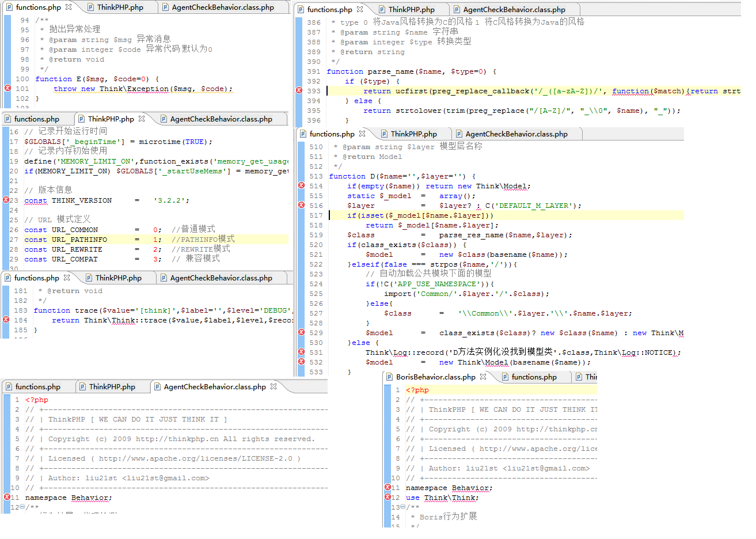Click error marker at namespace Behavior in AgentCheckBehavior editor
Image resolution: width=756 pixels, height=539 pixels.
point(7,497)
